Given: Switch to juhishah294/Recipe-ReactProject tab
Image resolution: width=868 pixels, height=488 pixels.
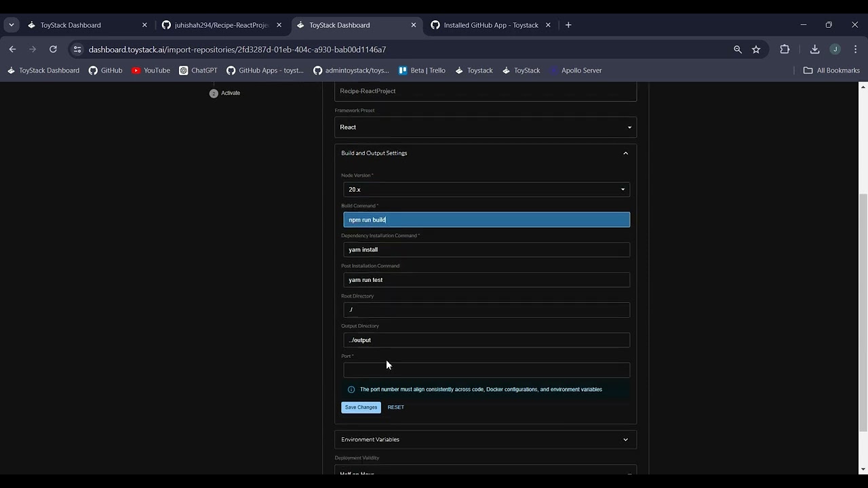Looking at the screenshot, I should click(x=222, y=25).
